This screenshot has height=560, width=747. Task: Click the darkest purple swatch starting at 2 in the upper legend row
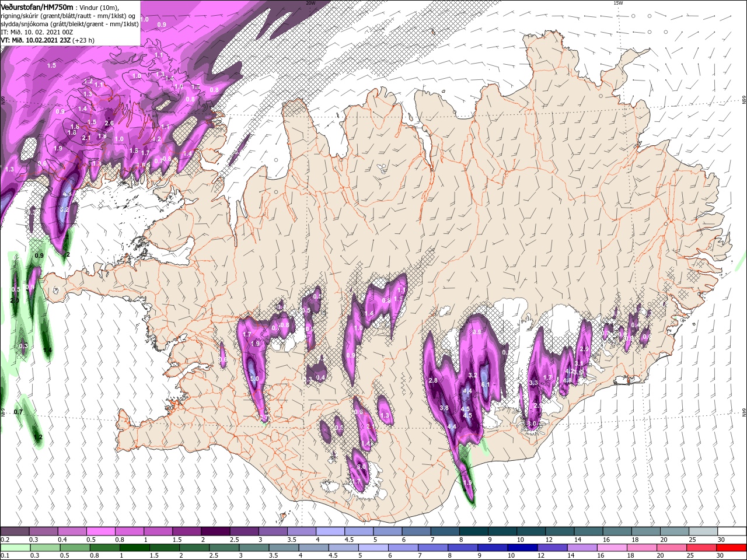[215, 531]
